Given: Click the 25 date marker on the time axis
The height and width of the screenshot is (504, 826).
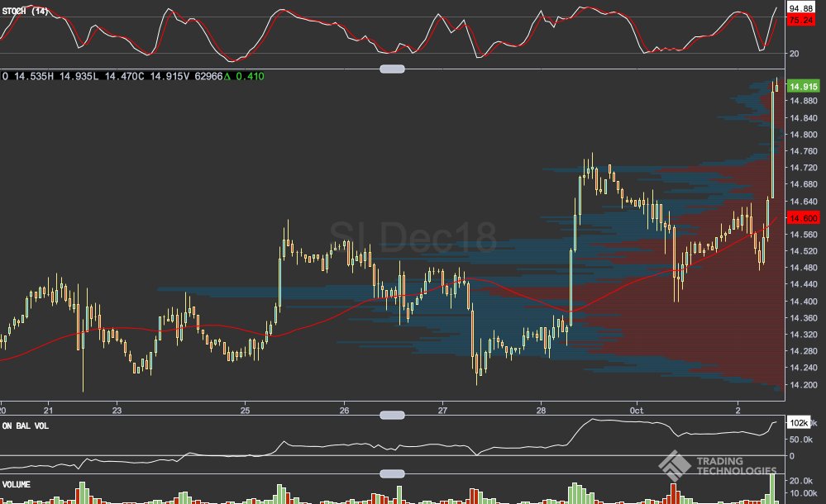Looking at the screenshot, I should pyautogui.click(x=245, y=411).
